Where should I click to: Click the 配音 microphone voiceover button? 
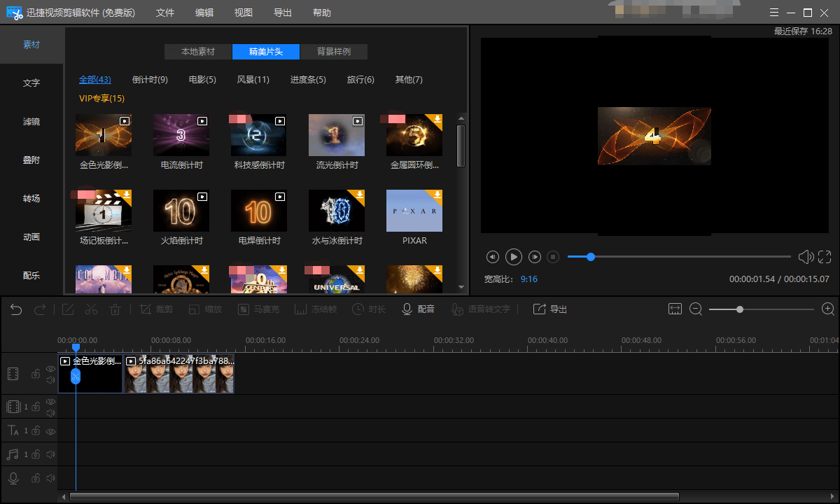[x=418, y=309]
